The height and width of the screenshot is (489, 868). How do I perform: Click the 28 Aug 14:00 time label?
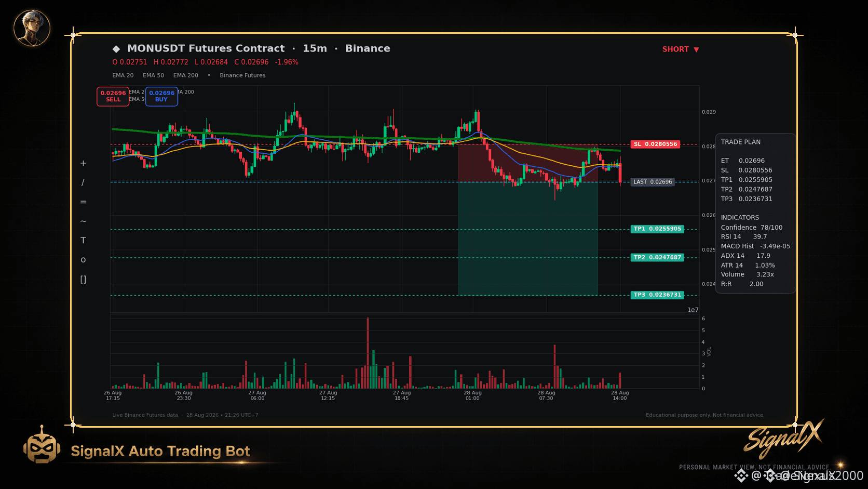click(620, 395)
